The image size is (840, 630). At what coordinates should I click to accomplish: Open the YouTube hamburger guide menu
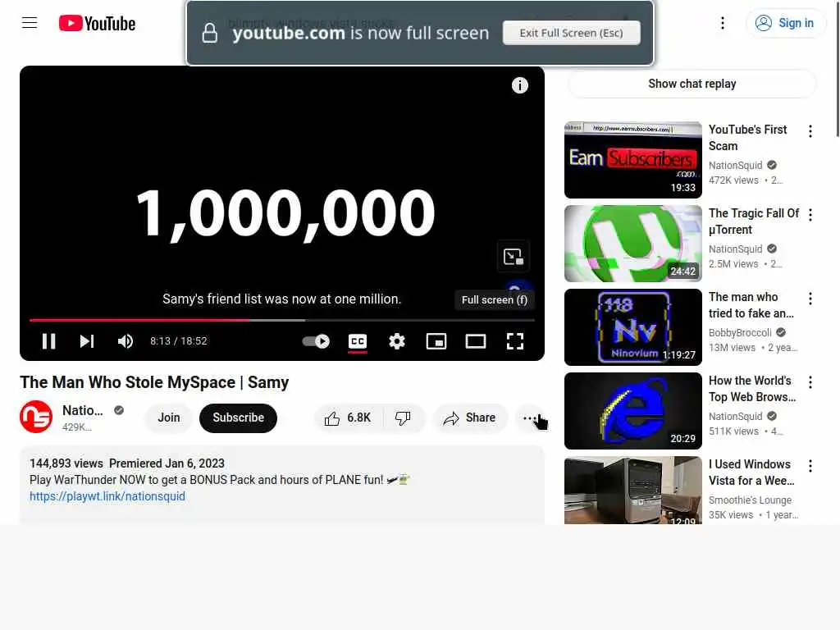click(30, 23)
